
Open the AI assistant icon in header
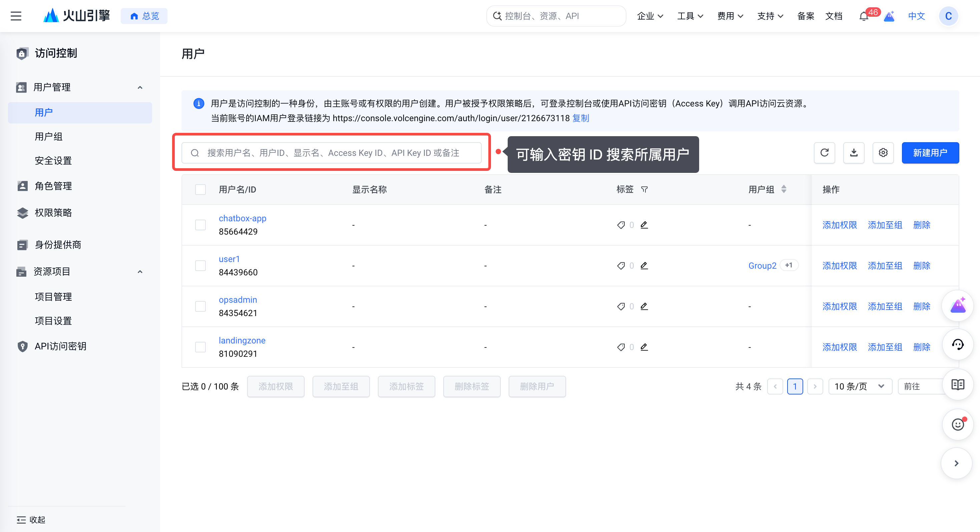click(889, 16)
